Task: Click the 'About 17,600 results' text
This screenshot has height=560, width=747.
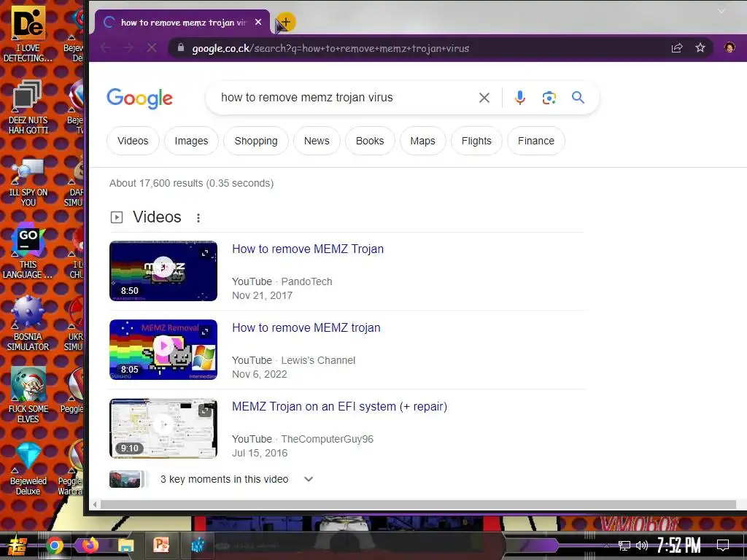Action: pos(192,183)
